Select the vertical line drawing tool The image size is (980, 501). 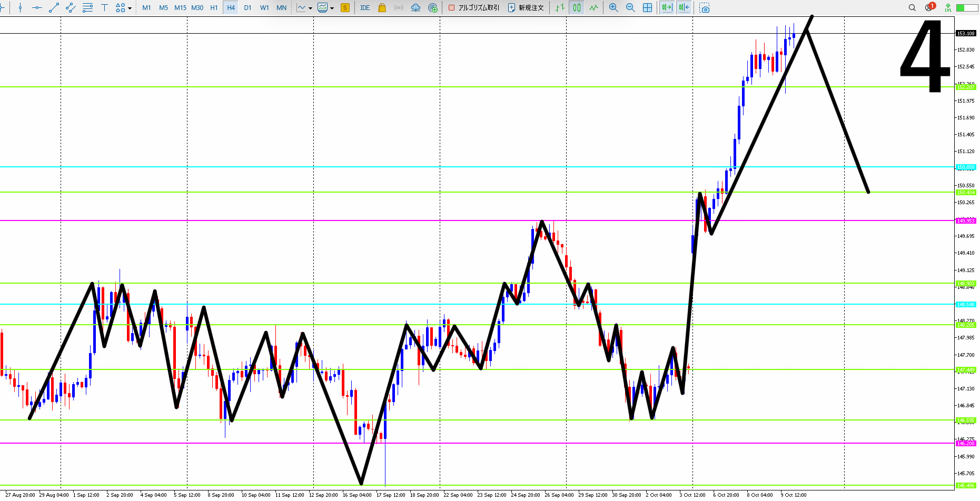20,8
